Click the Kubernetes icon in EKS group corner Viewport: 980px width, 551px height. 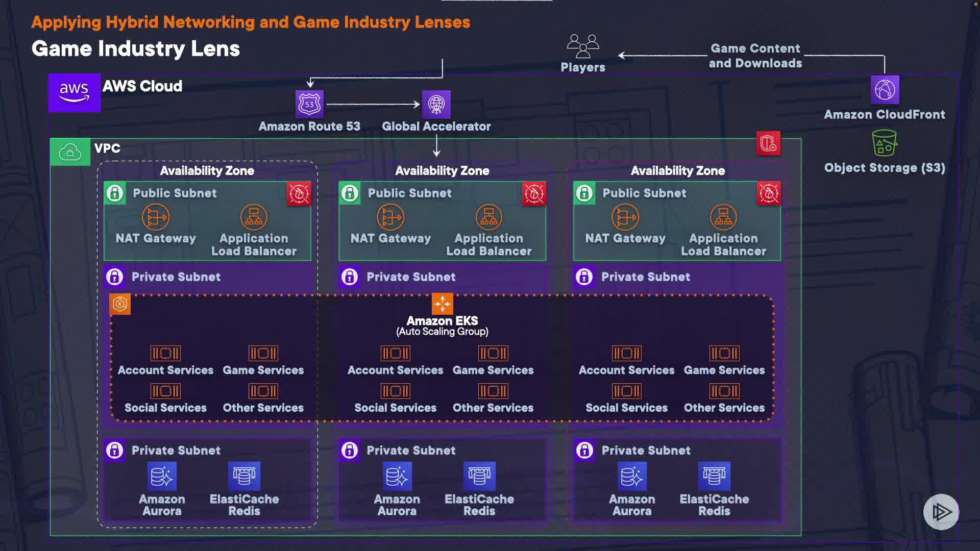pos(120,304)
